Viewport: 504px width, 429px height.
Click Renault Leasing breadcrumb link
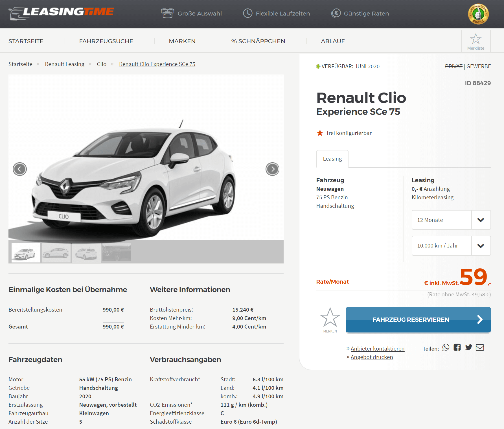click(65, 64)
